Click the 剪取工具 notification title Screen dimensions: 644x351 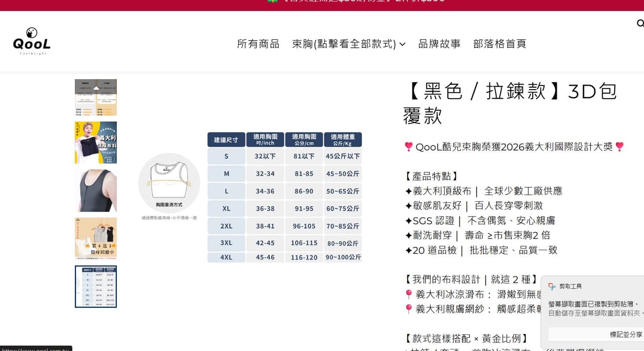571,286
